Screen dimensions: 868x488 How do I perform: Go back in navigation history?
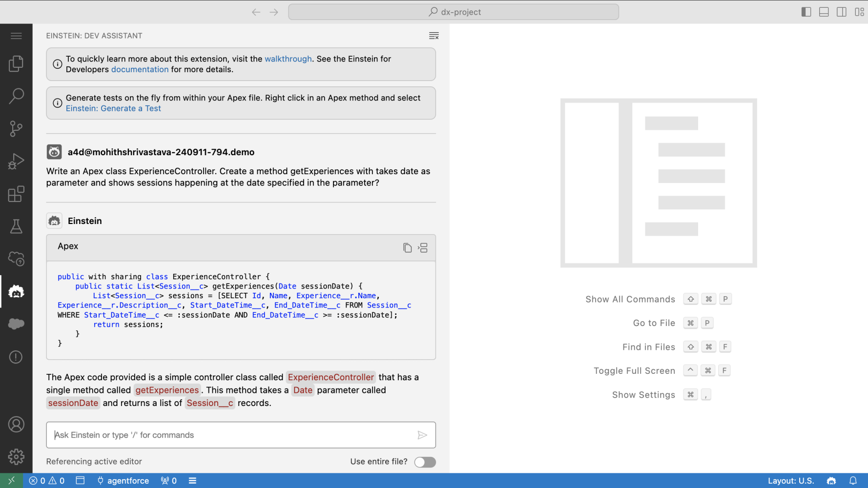click(x=256, y=12)
